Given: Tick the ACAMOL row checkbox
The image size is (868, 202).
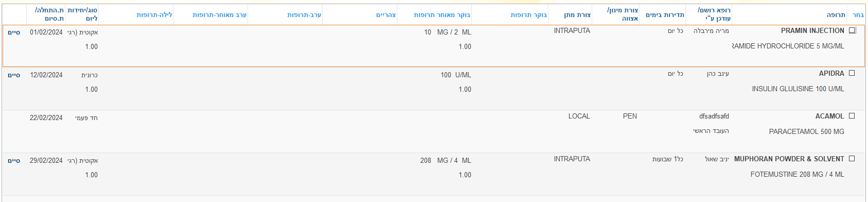Looking at the screenshot, I should (x=852, y=116).
